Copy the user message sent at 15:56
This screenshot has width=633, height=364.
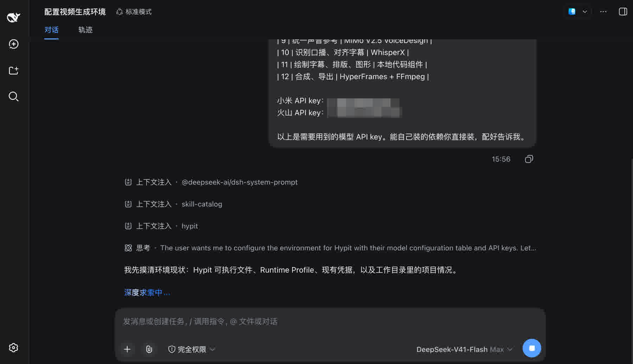[x=529, y=159]
